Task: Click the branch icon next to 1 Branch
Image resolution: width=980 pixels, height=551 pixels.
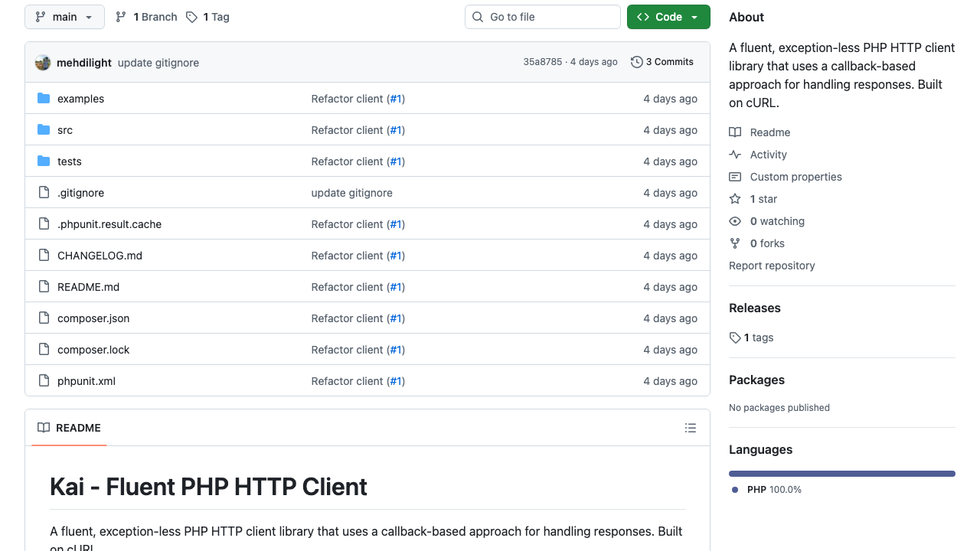Action: click(x=120, y=16)
